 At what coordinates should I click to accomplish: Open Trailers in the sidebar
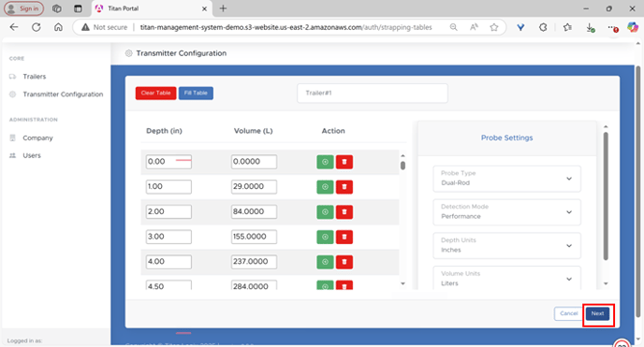(34, 77)
